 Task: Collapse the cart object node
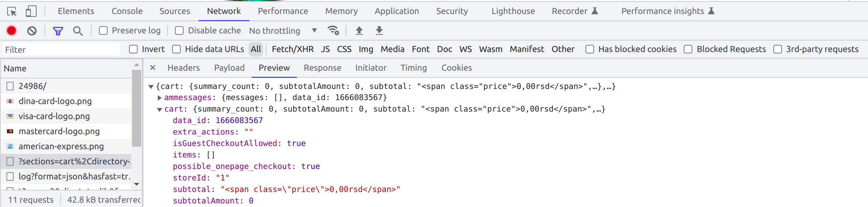tap(159, 109)
